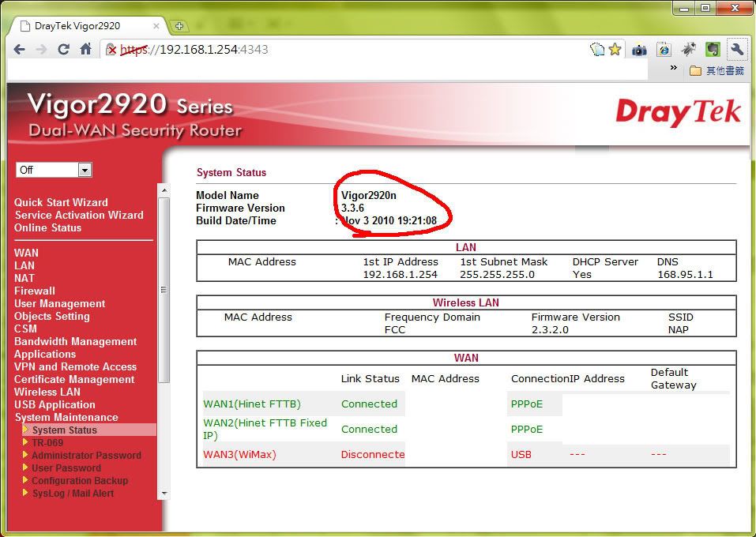
Task: Expand the Firewall menu
Action: point(35,291)
